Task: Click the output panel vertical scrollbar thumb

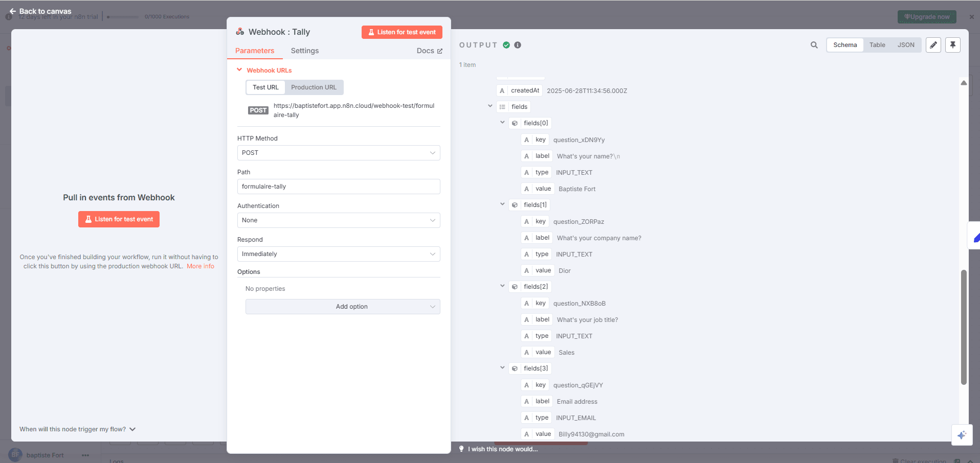Action: 964,327
